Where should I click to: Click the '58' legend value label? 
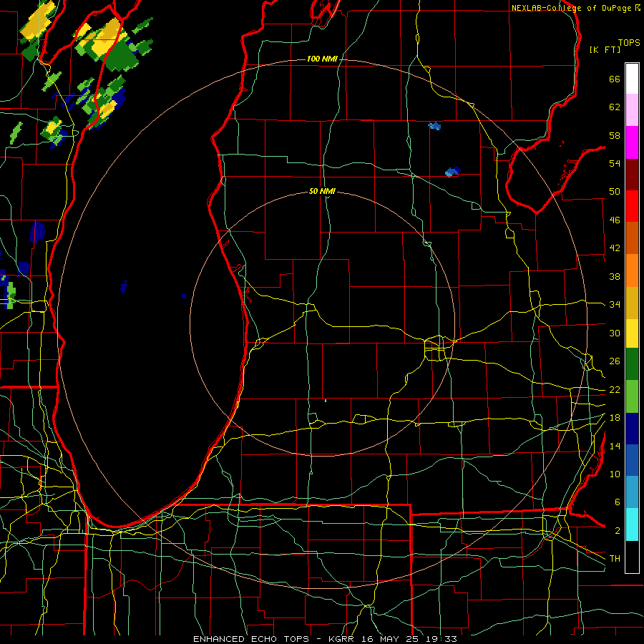tap(615, 135)
